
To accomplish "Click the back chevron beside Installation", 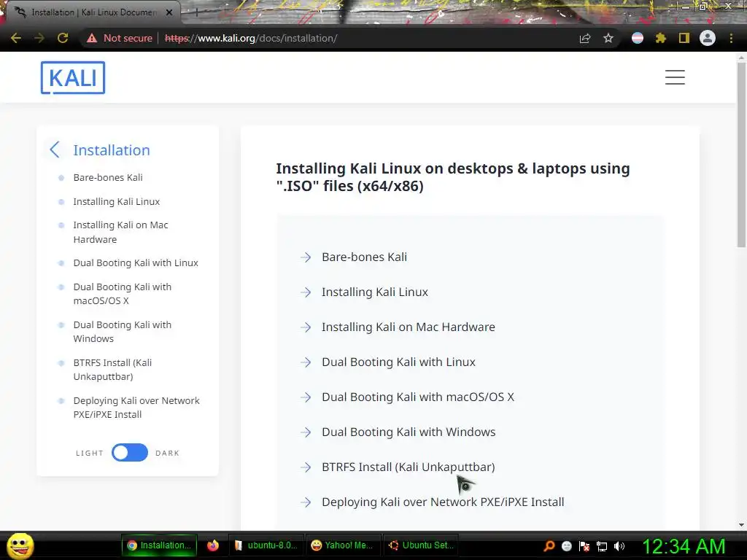I will click(x=54, y=149).
